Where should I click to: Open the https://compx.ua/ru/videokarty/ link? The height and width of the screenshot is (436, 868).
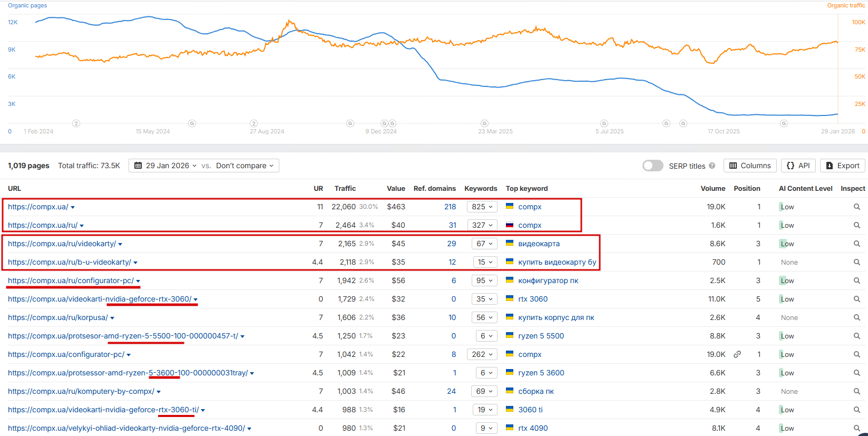click(x=62, y=244)
